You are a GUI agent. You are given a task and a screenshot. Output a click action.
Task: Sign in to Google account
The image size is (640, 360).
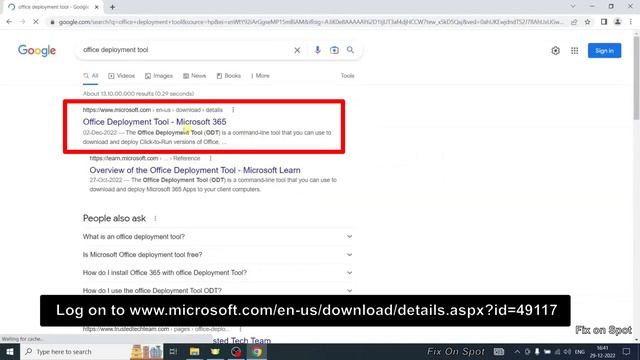click(x=604, y=51)
